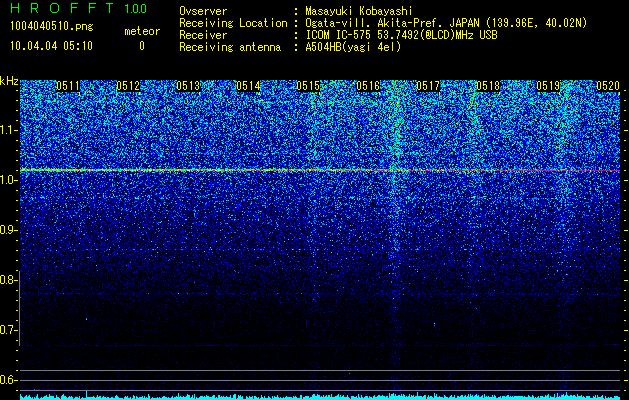Select receiver value ICOM IC-575 53.7492 MHz

coord(402,35)
